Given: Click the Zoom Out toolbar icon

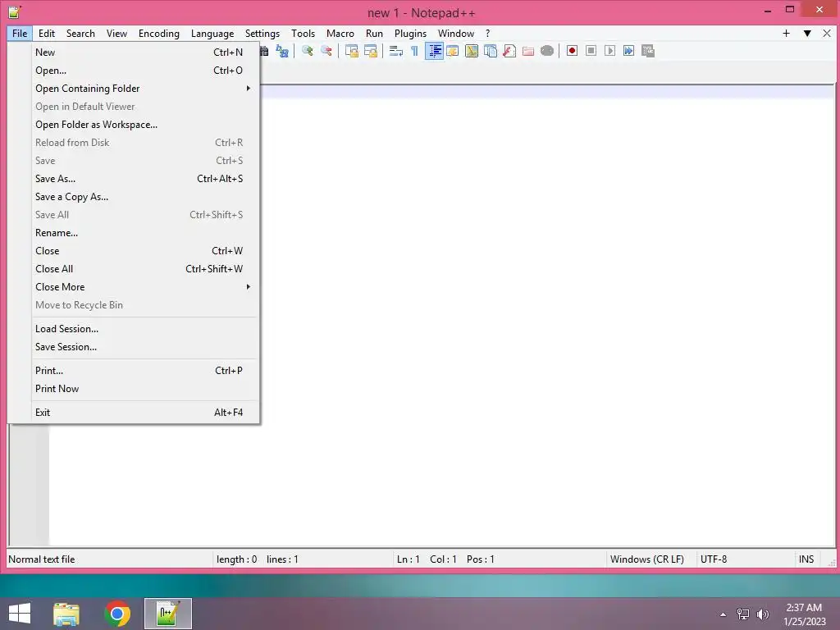Looking at the screenshot, I should click(326, 51).
